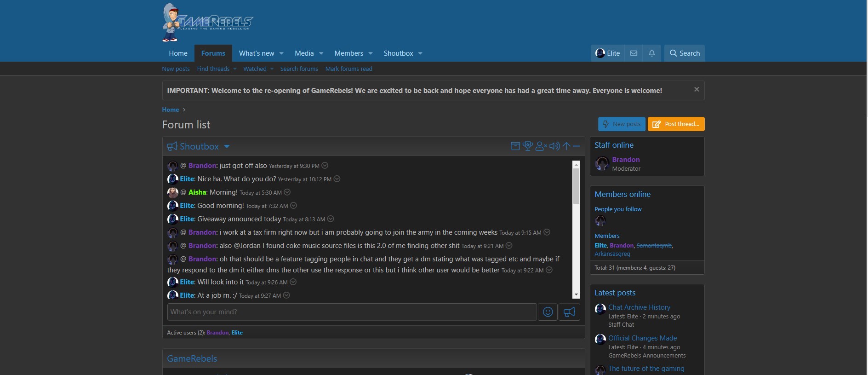Open message menu for Aisha's "Morning!" shout
868x375 pixels.
point(287,192)
